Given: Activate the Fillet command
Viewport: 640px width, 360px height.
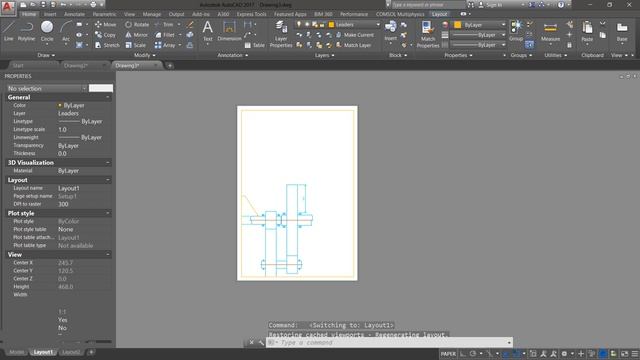Looking at the screenshot, I should [165, 35].
